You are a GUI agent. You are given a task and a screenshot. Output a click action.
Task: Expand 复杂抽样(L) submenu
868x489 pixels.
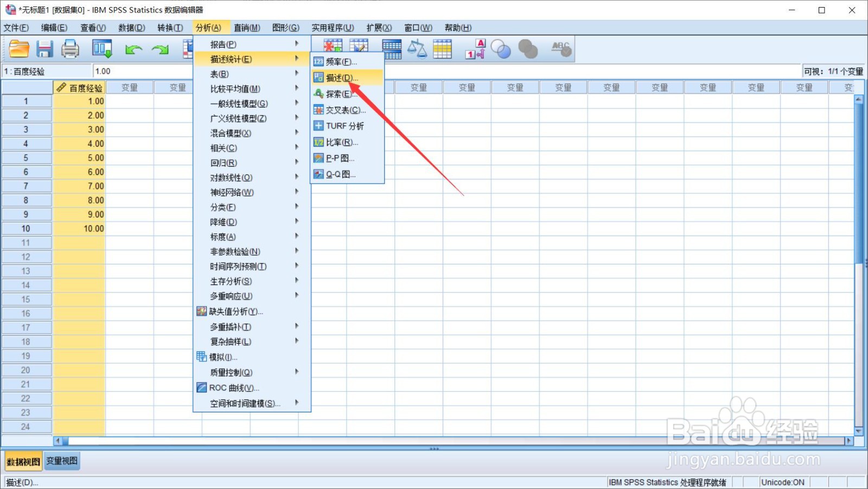[252, 341]
